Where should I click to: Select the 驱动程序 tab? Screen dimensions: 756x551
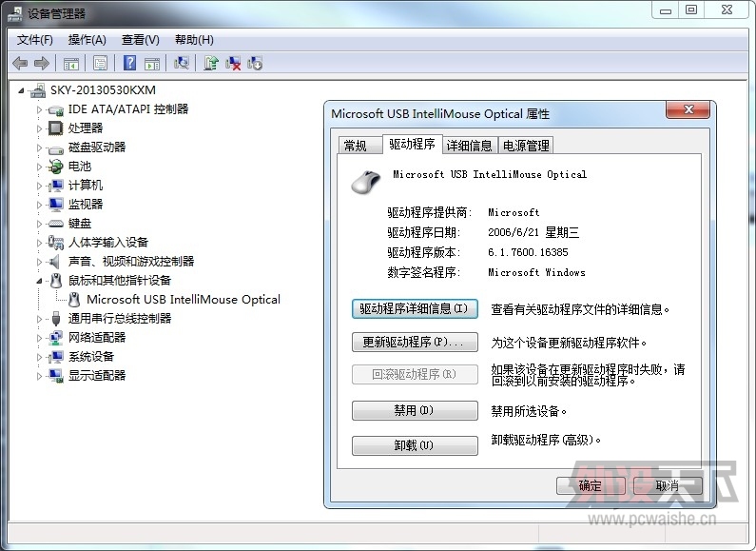tap(412, 144)
